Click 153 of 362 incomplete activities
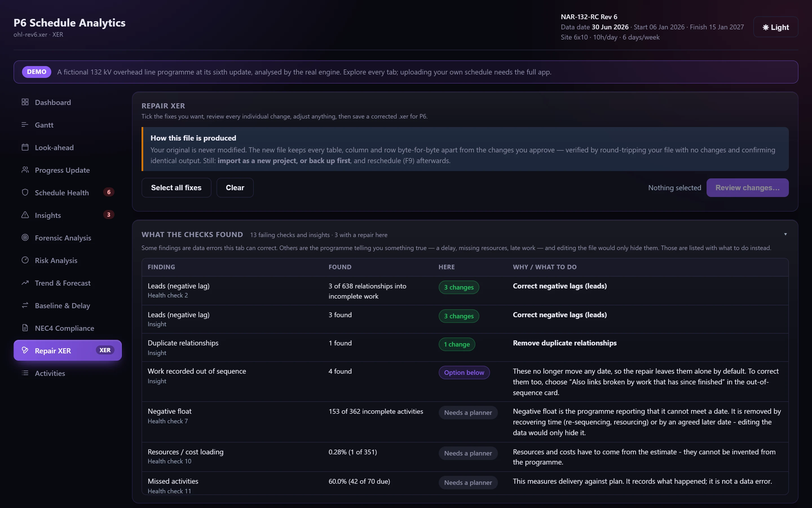812x508 pixels. (x=376, y=411)
